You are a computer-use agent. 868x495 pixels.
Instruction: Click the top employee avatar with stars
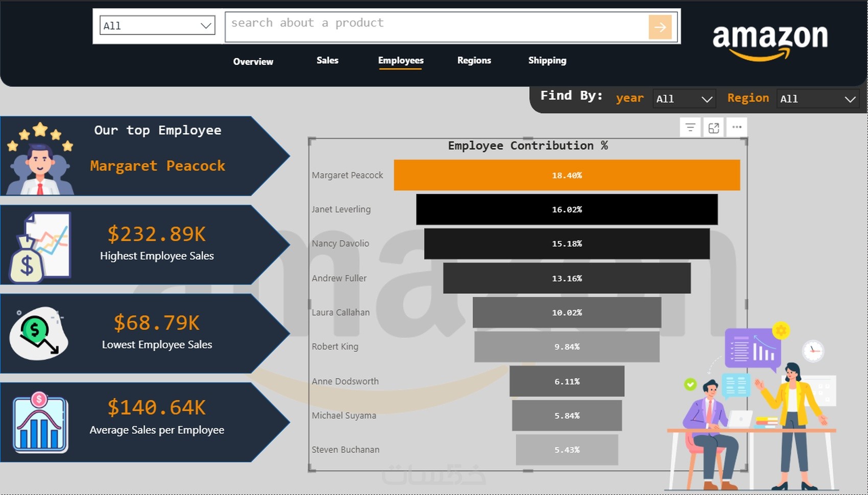click(40, 158)
